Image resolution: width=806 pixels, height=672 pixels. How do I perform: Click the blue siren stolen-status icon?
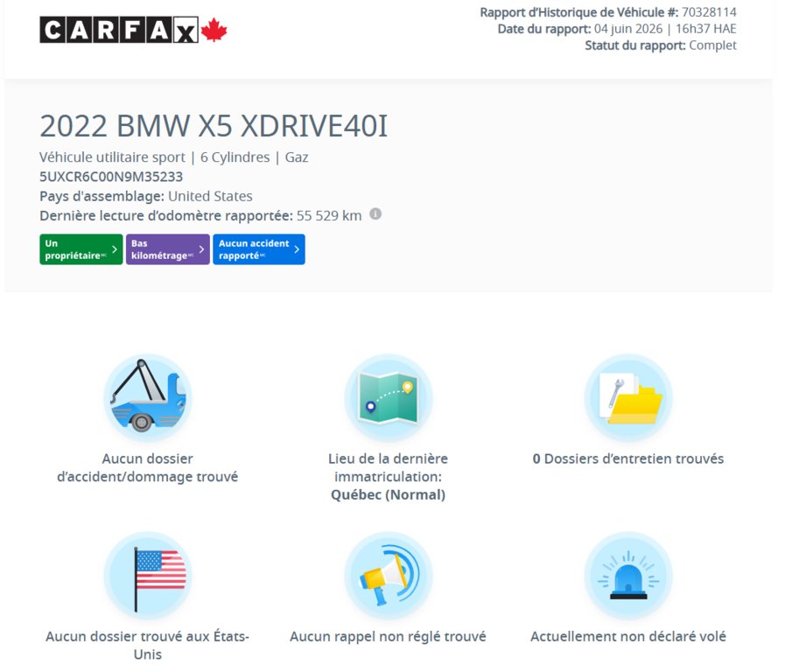click(x=628, y=576)
